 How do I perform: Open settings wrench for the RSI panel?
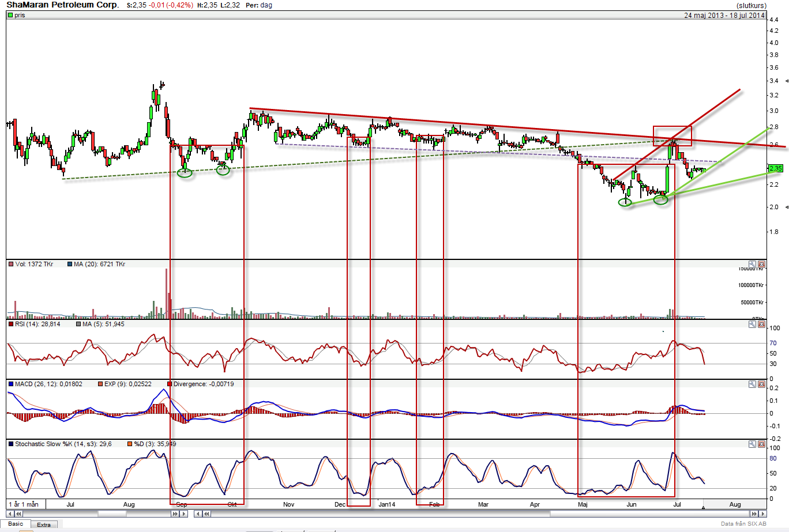click(752, 325)
